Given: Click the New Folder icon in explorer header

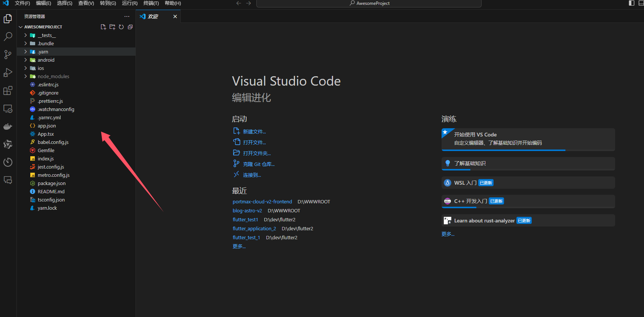Looking at the screenshot, I should 112,27.
